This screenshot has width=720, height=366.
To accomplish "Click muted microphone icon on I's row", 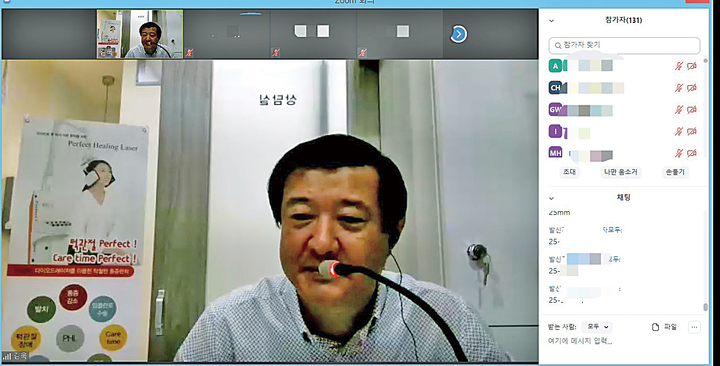I will coord(679,132).
